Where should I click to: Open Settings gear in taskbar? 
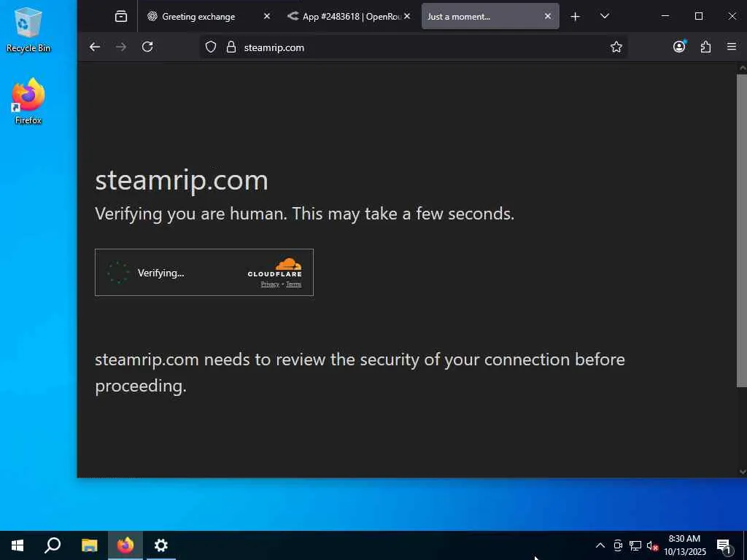pos(161,545)
